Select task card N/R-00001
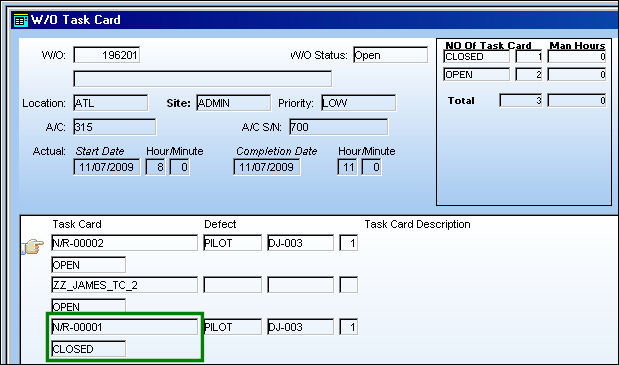The height and width of the screenshot is (365, 619). coord(124,327)
